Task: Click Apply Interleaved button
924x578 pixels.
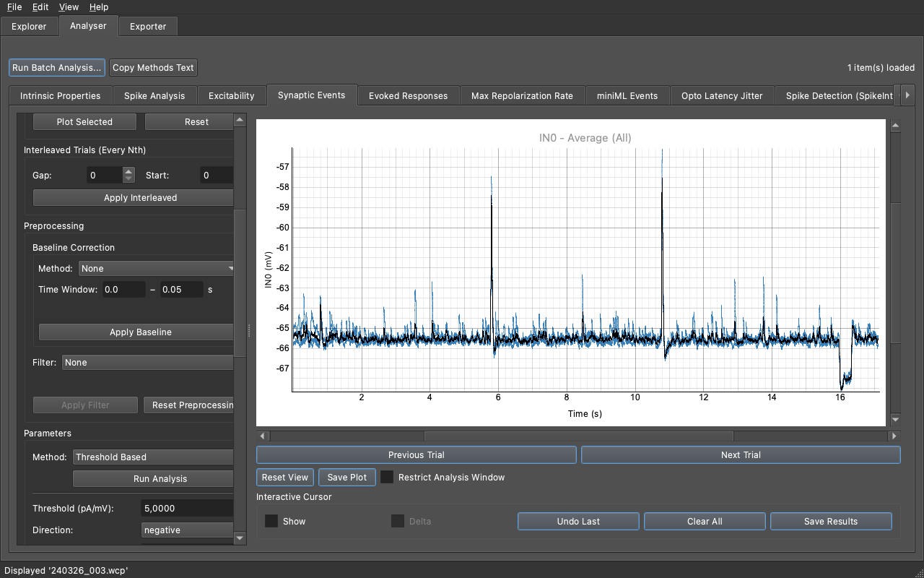Action: click(x=134, y=198)
